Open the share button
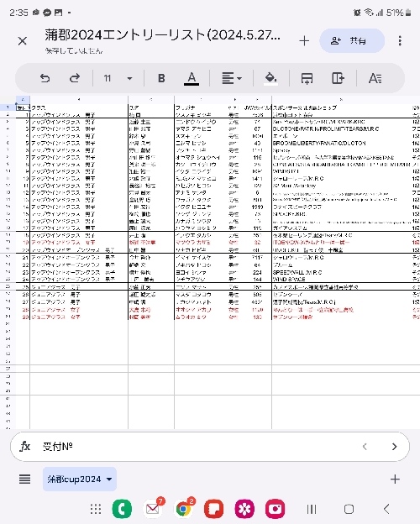 [x=352, y=41]
